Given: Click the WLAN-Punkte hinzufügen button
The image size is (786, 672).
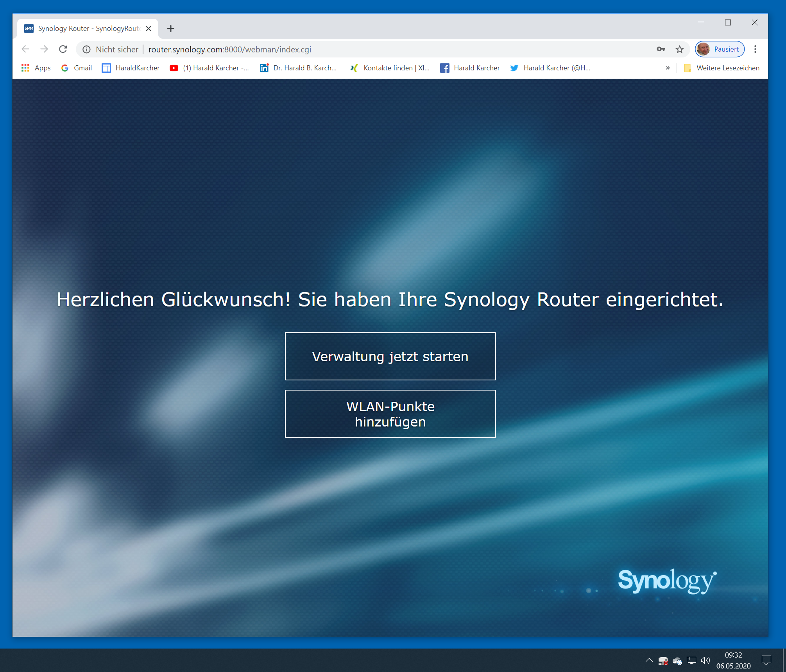Looking at the screenshot, I should pyautogui.click(x=390, y=414).
